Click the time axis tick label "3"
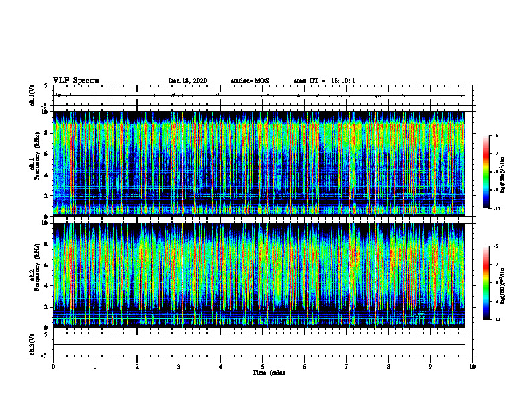 pos(179,367)
